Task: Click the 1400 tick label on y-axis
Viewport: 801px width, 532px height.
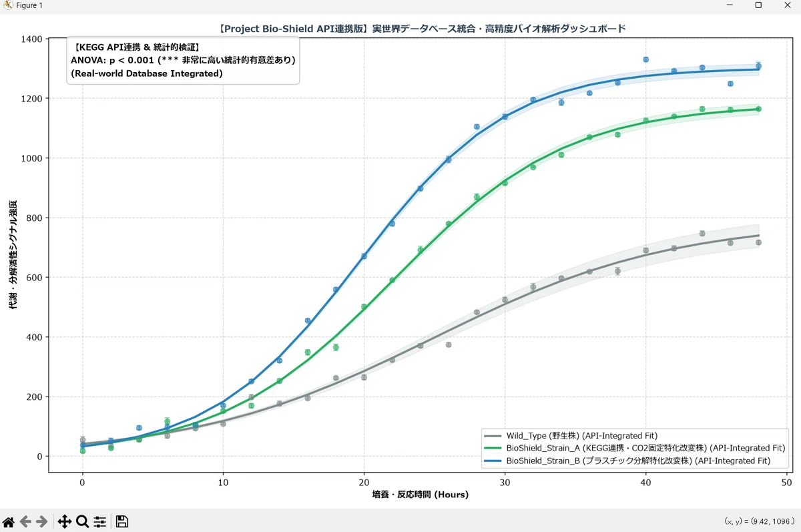Action: [x=33, y=39]
